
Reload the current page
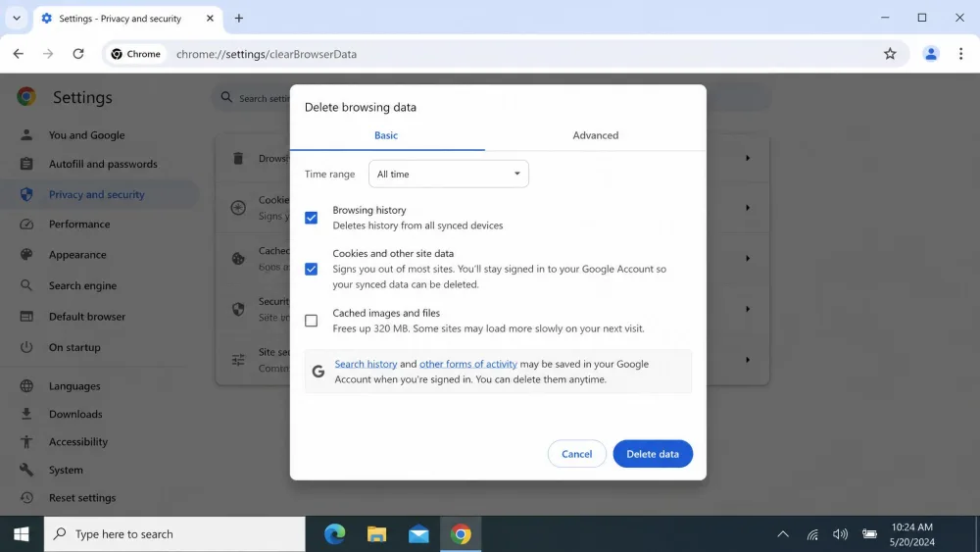78,54
